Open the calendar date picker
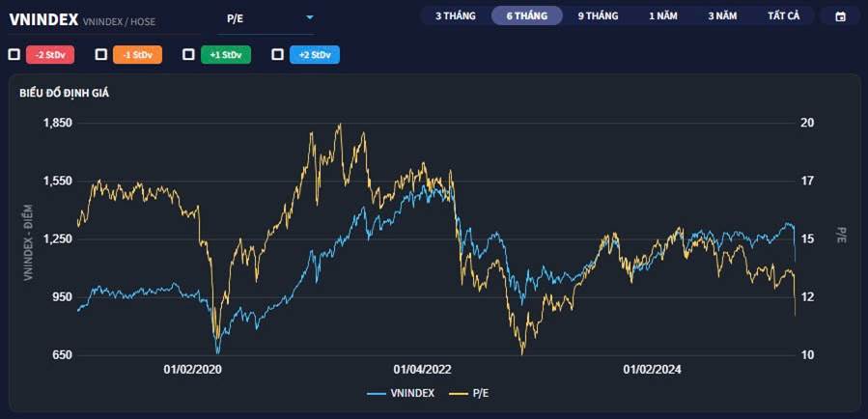 (x=840, y=16)
